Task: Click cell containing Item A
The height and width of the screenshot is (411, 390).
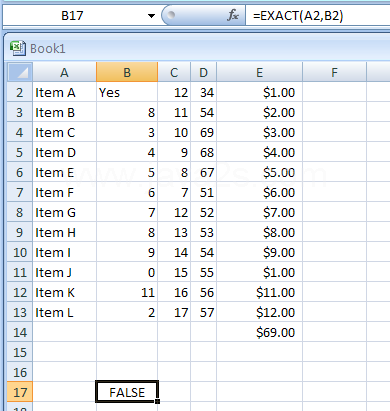Action: tap(64, 92)
